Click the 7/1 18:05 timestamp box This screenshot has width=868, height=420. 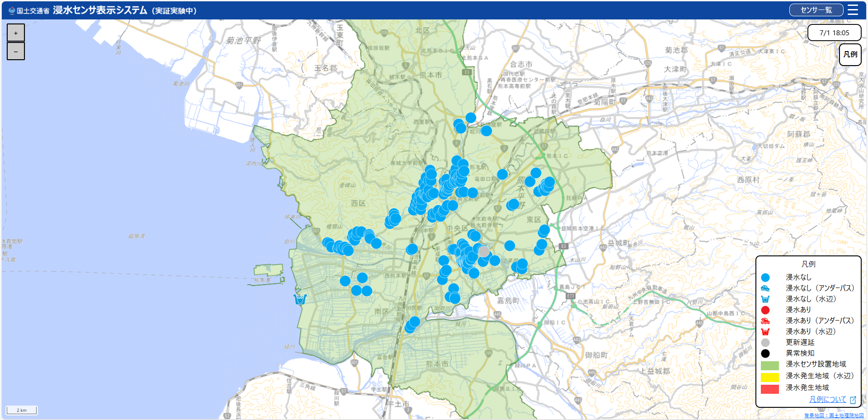tap(834, 33)
